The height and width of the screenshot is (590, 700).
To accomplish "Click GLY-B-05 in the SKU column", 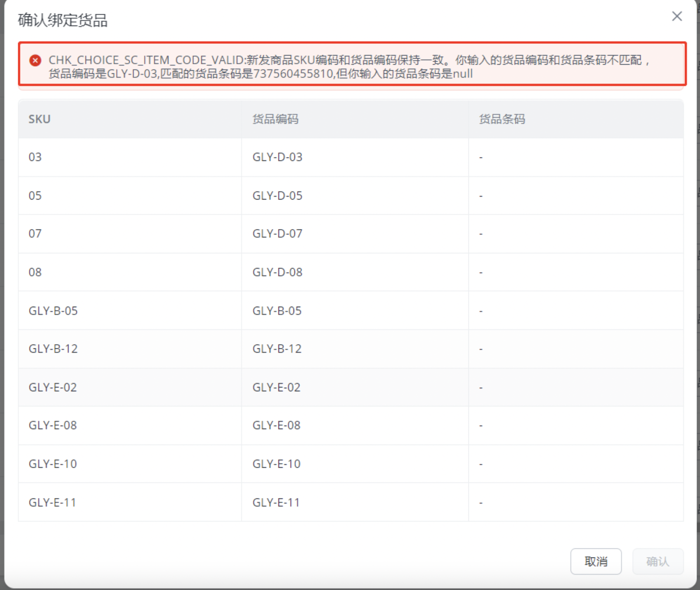I will 53,311.
